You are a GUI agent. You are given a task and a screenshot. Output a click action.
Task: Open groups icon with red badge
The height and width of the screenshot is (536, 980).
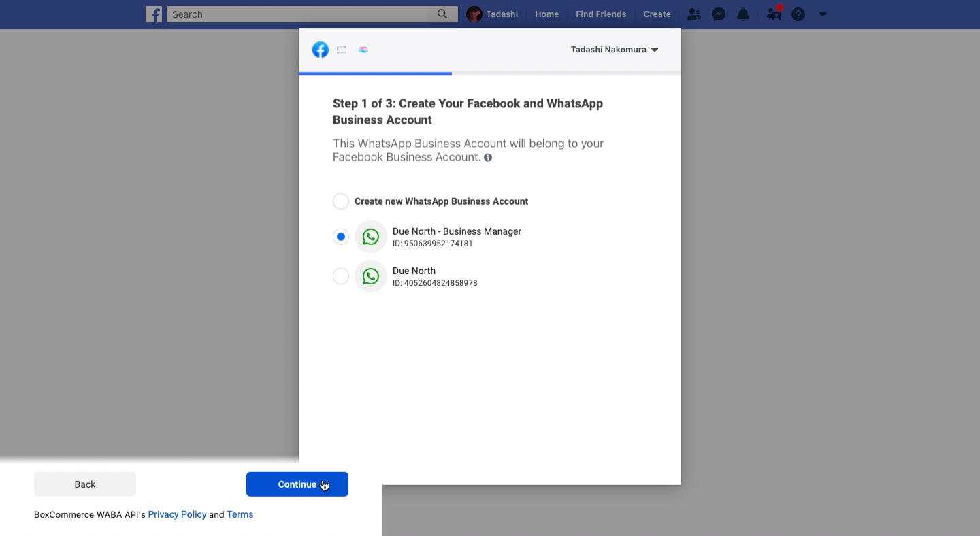point(774,14)
